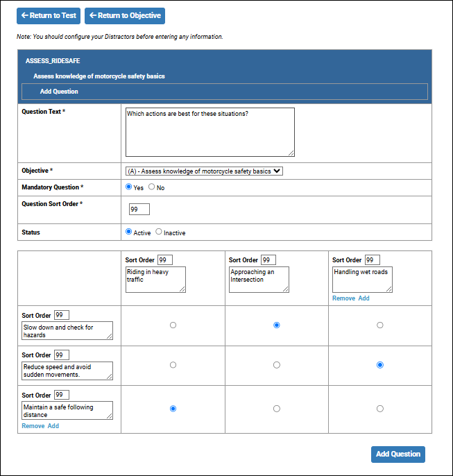Set Status to Inactive
This screenshot has height=476, width=453.
(x=159, y=232)
